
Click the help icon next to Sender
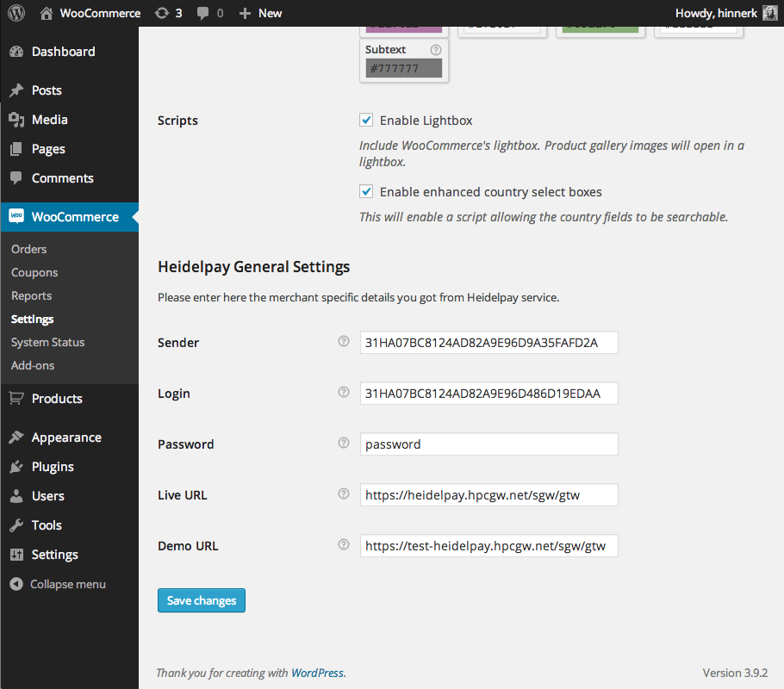(344, 342)
